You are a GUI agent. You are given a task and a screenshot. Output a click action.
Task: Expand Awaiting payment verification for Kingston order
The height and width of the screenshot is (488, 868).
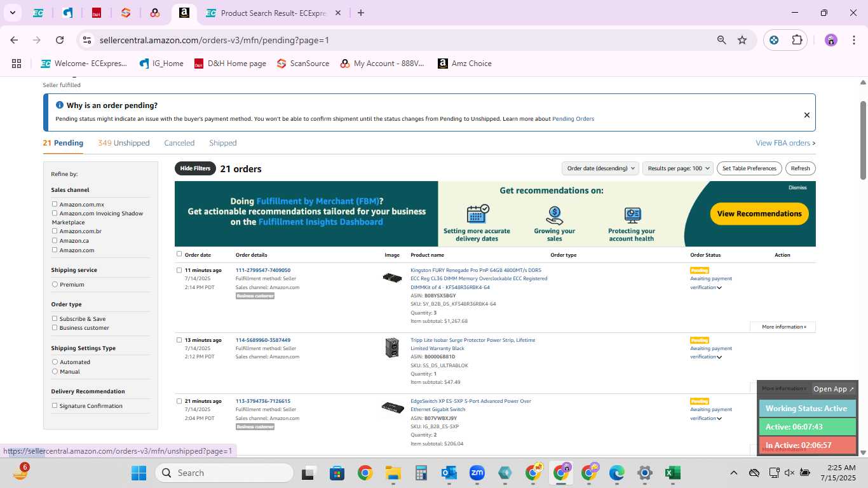point(719,288)
